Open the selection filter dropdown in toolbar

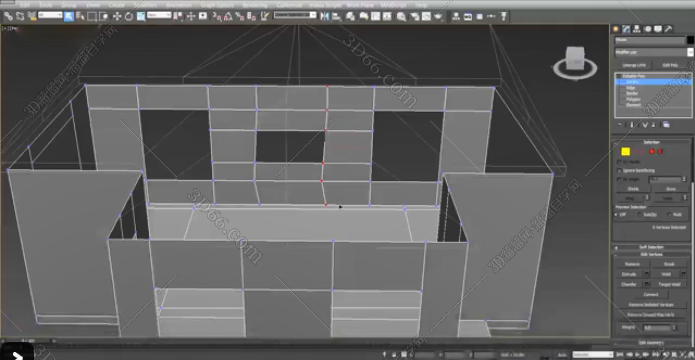pos(50,15)
